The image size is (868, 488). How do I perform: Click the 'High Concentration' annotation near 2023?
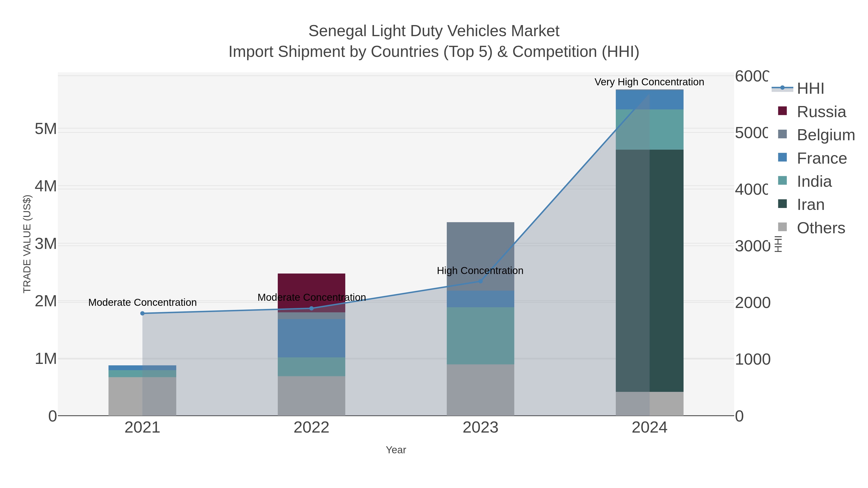coord(480,270)
